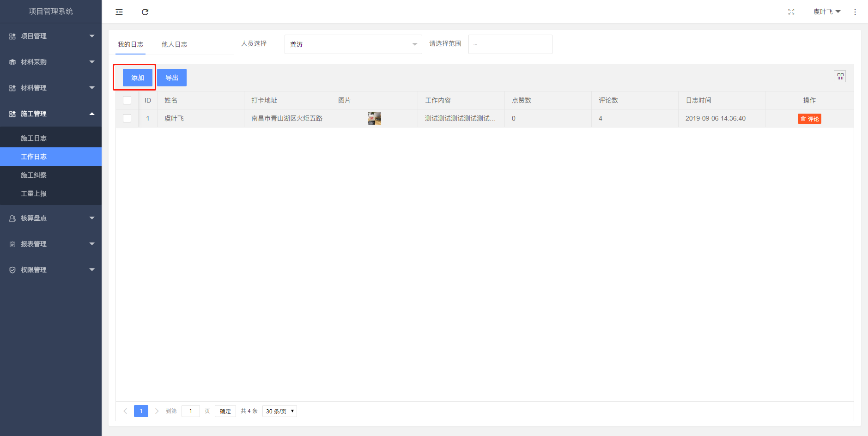This screenshot has width=868, height=436.
Task: Expand 核算盘点 menu arrow
Action: (92, 218)
